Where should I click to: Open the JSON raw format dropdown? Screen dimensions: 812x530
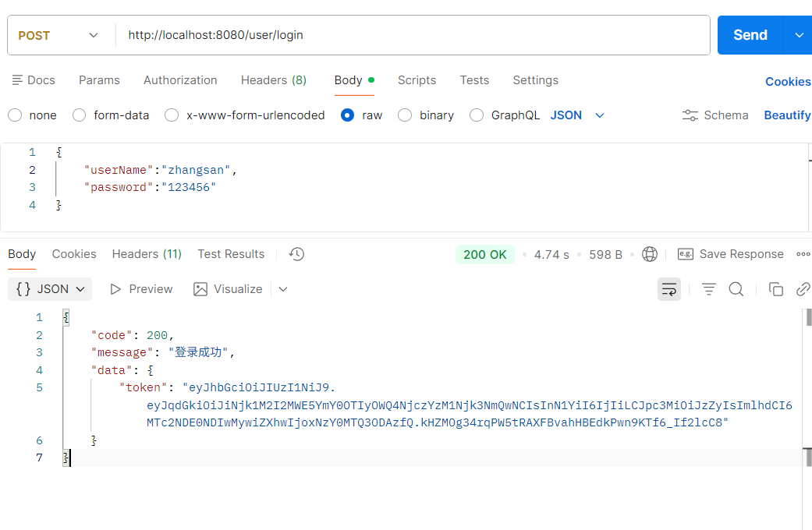click(577, 115)
